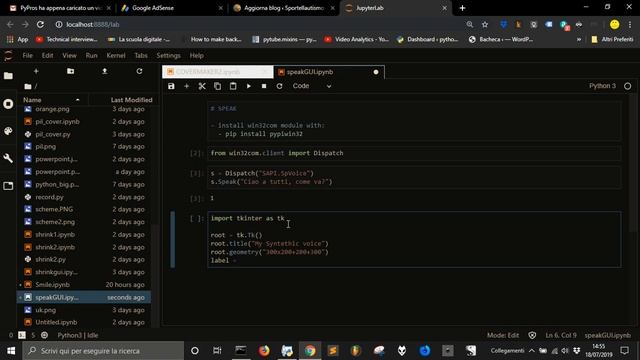Select shrink2.py in file list
The height and width of the screenshot is (360, 640).
84,259
